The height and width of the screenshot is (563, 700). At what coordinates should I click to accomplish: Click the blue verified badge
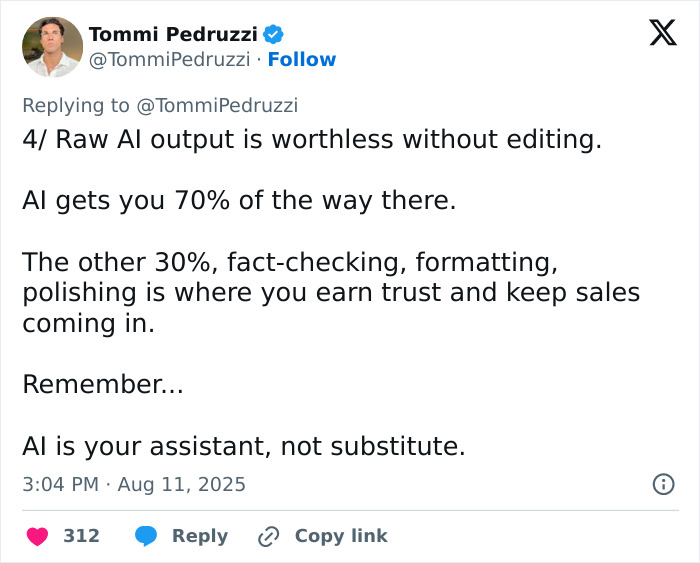pyautogui.click(x=272, y=34)
